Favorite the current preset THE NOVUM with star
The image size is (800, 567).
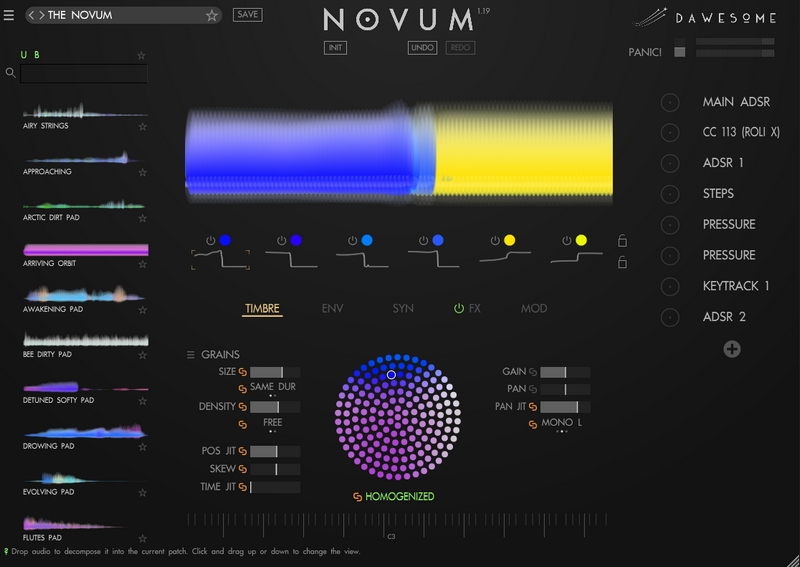(x=212, y=15)
